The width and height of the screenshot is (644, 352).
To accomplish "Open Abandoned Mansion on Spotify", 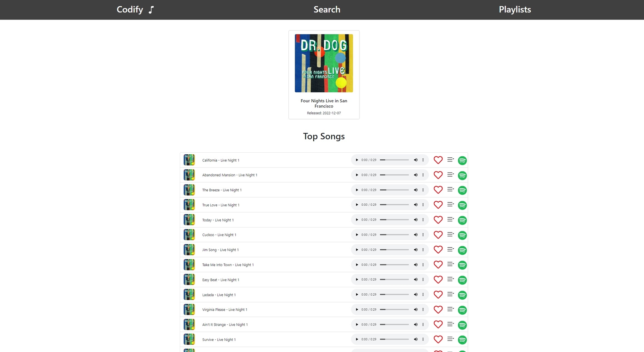I will (x=462, y=175).
